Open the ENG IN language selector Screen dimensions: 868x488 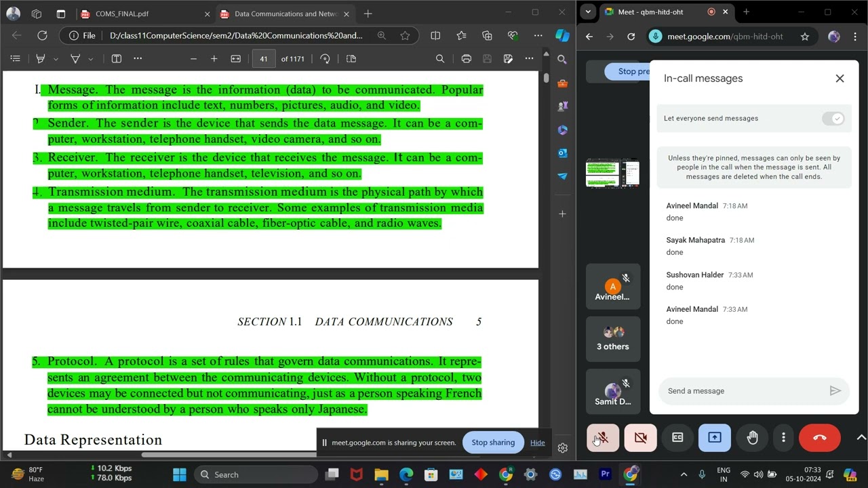[x=724, y=474]
